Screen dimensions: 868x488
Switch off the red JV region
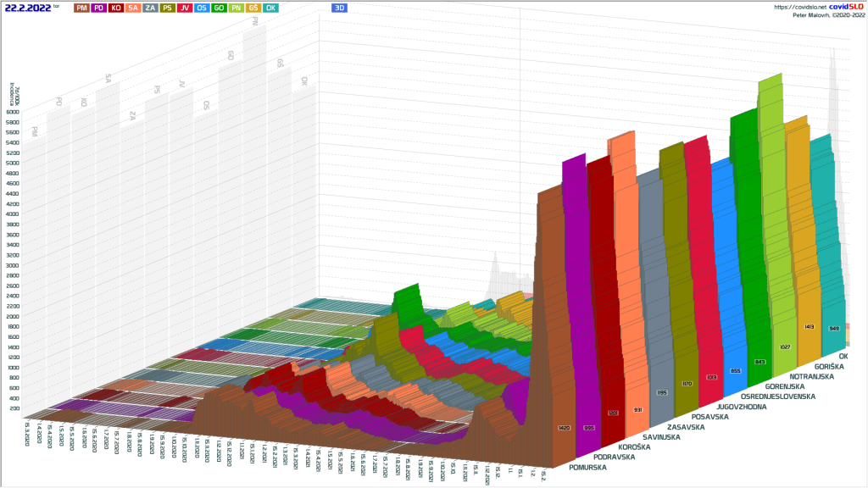coord(185,8)
